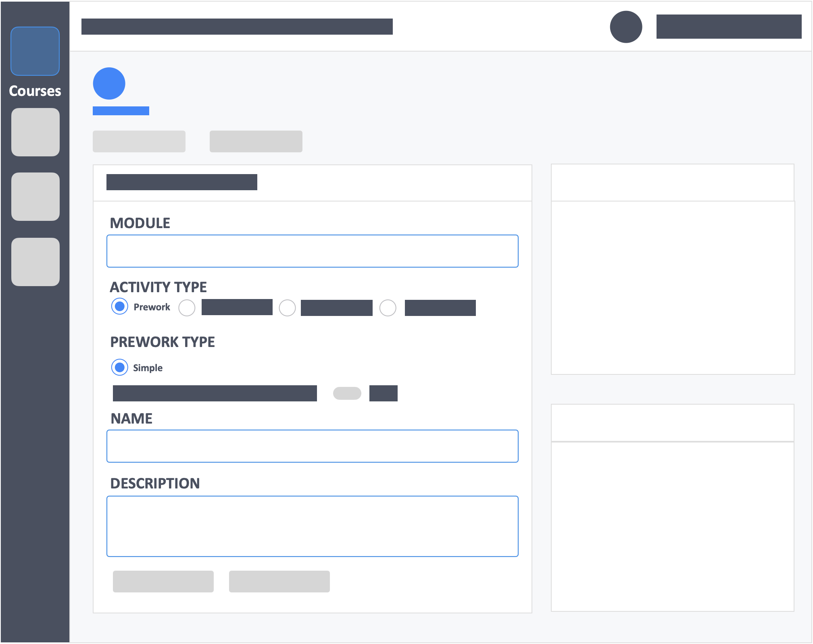Select the Simple prework type radio
Viewport: 813px width, 644px height.
tap(120, 368)
